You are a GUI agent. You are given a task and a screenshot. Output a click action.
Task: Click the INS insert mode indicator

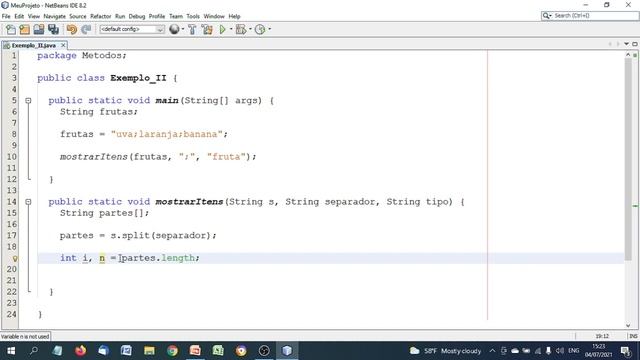633,336
